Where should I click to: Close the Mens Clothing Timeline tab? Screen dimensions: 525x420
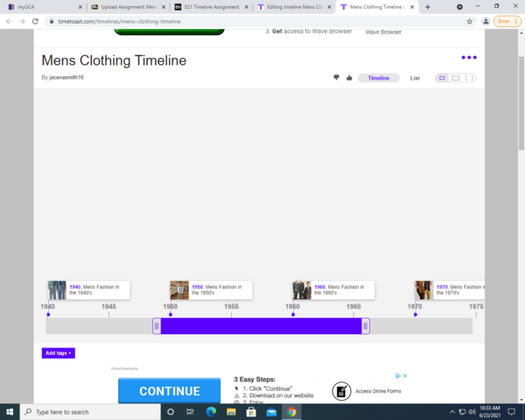[412, 7]
